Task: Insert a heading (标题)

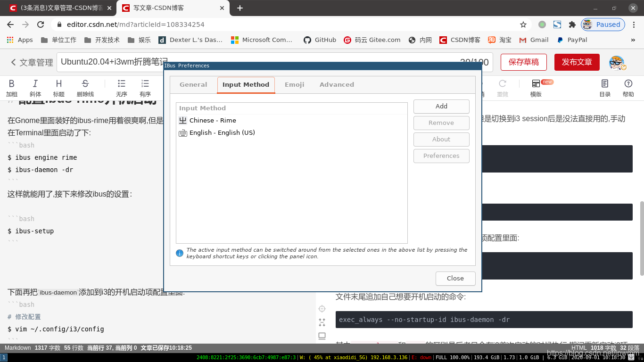Action: [59, 88]
